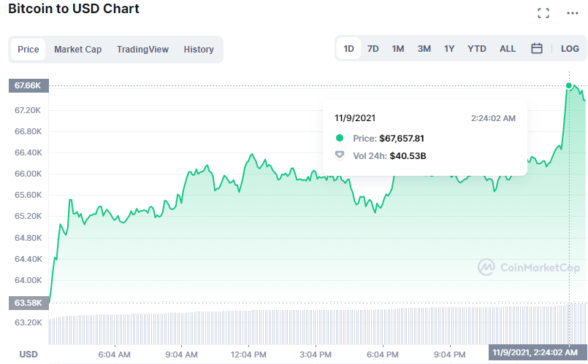Click the 64.00K y-axis label

click(28, 280)
